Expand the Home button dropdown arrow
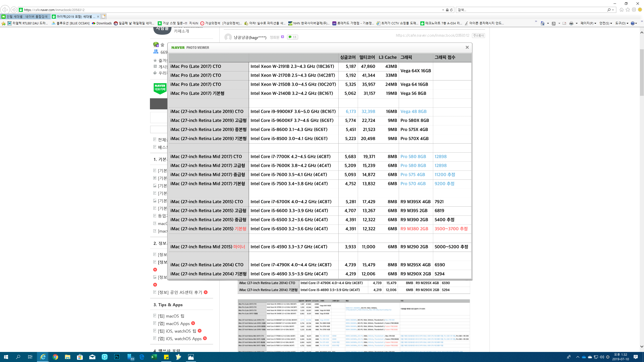The height and width of the screenshot is (362, 644). 548,23
